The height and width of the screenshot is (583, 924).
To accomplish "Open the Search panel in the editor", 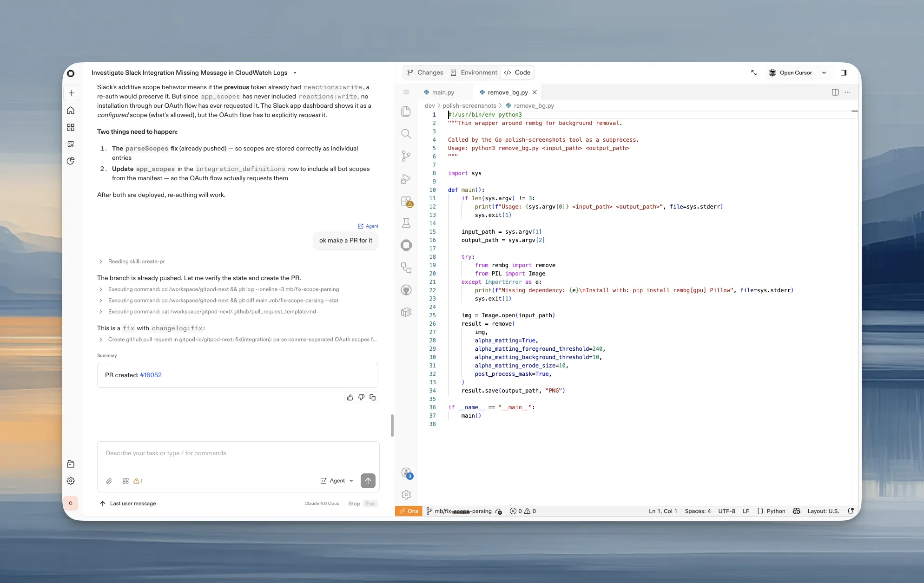I will [406, 134].
